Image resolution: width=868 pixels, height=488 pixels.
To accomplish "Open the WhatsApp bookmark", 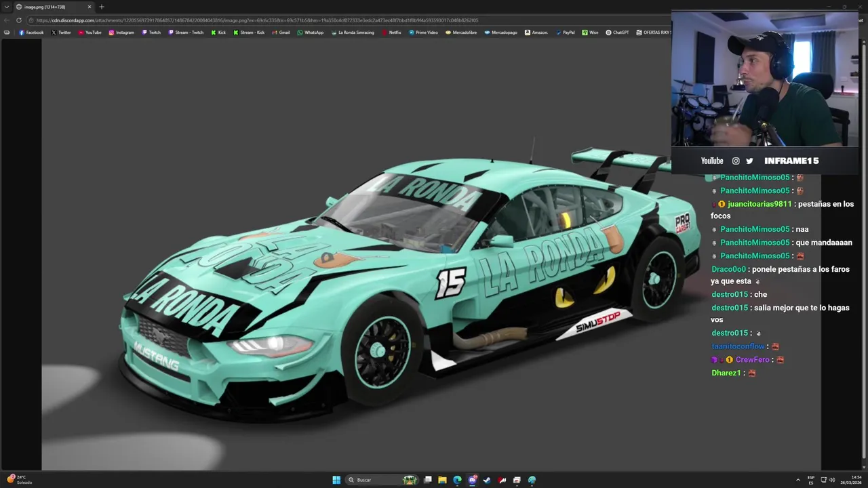I will pyautogui.click(x=311, y=33).
